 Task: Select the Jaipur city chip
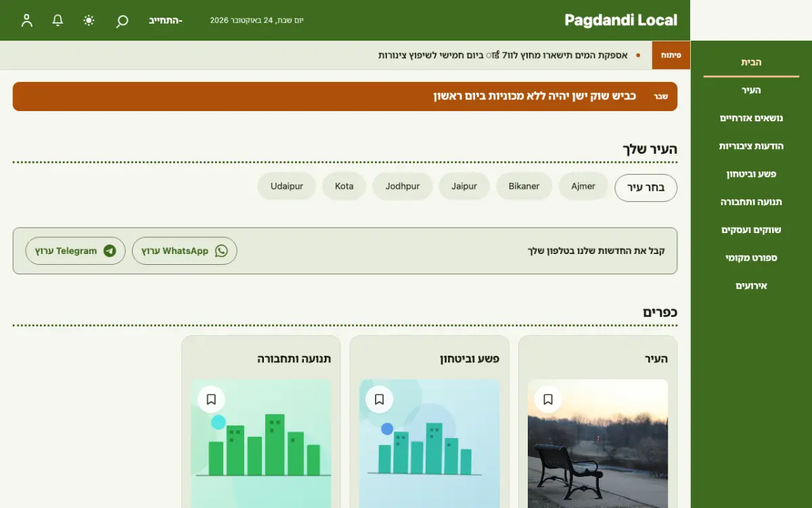pos(464,186)
